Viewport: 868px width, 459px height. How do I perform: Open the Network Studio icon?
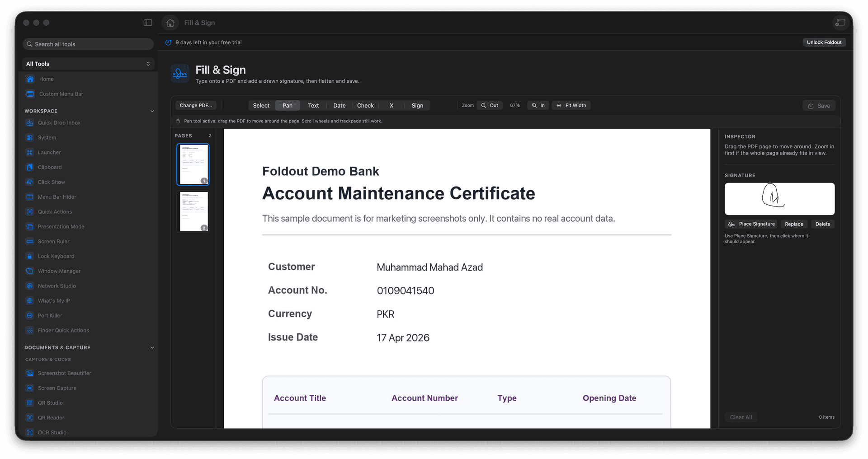29,286
